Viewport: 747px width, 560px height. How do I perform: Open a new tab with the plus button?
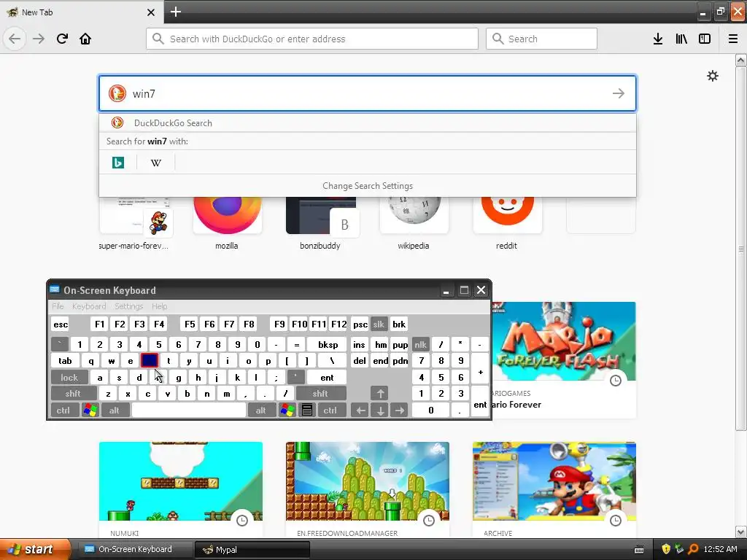(x=175, y=12)
